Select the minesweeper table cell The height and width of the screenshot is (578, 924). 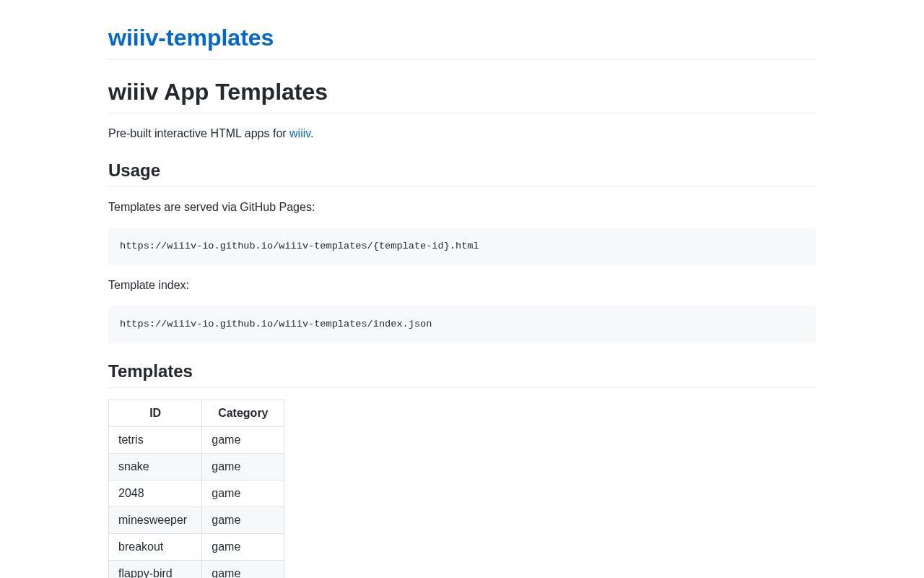155,520
